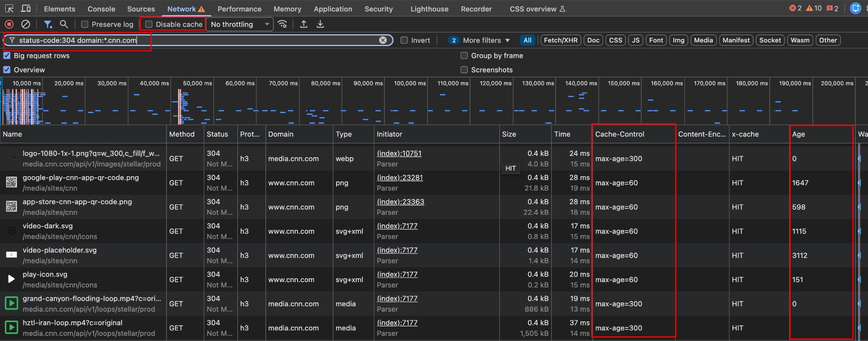Toggle the filter funnel icon
This screenshot has height=341, width=868.
[48, 24]
